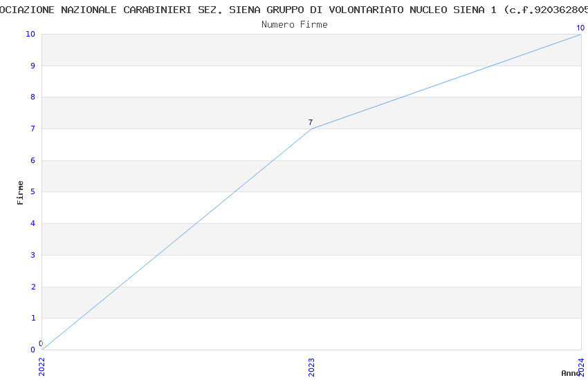The image size is (588, 380).
Task: Click y-axis tick value 7
Action: (x=33, y=129)
